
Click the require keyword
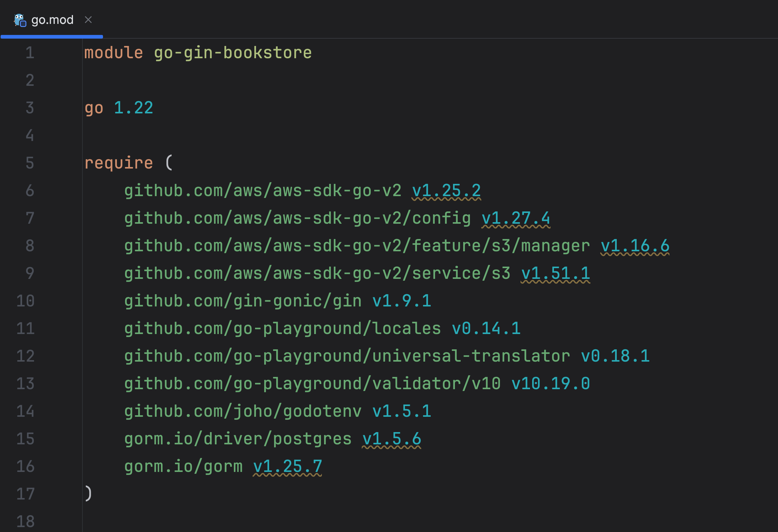click(119, 163)
